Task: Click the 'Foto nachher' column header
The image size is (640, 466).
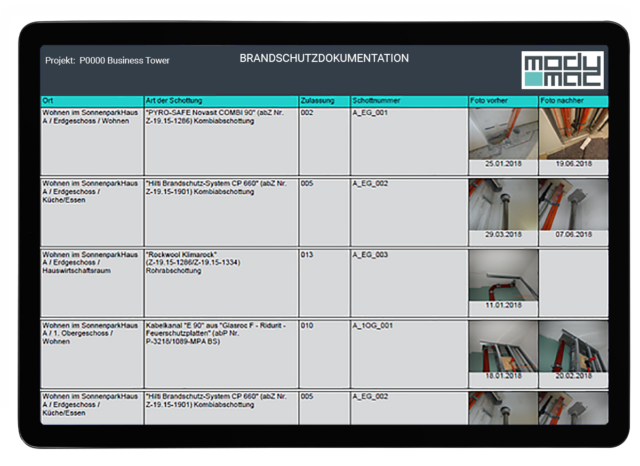Action: point(573,101)
